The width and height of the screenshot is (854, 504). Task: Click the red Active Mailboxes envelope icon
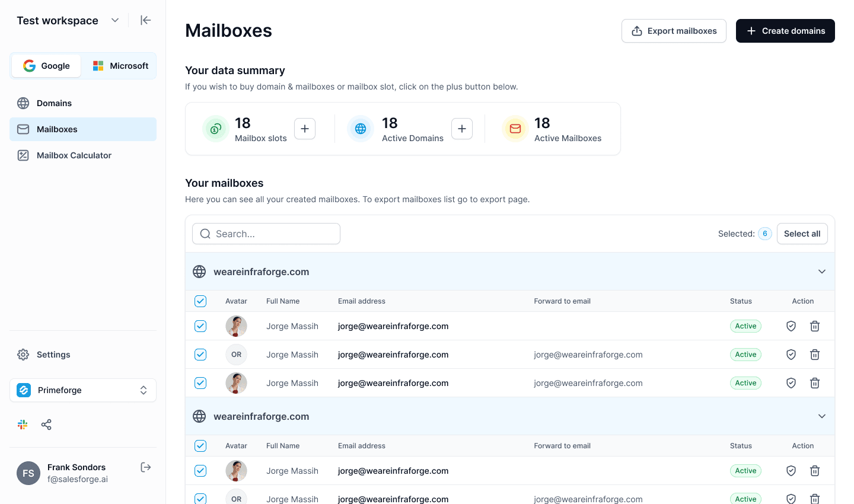pyautogui.click(x=515, y=129)
